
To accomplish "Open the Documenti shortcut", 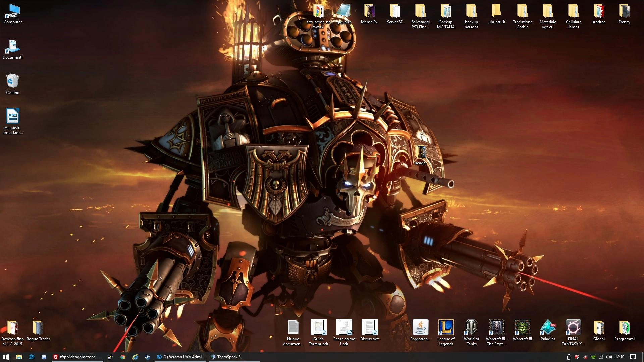I will coord(12,50).
